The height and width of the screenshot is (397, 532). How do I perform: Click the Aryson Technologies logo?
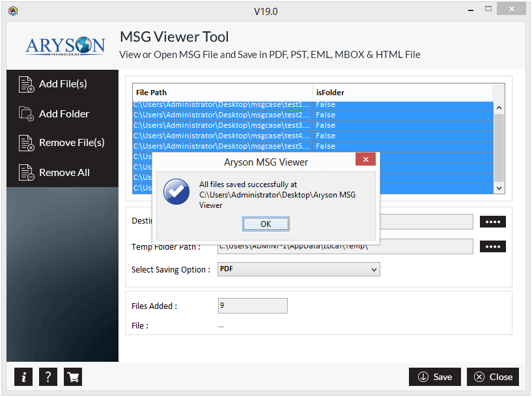point(65,46)
